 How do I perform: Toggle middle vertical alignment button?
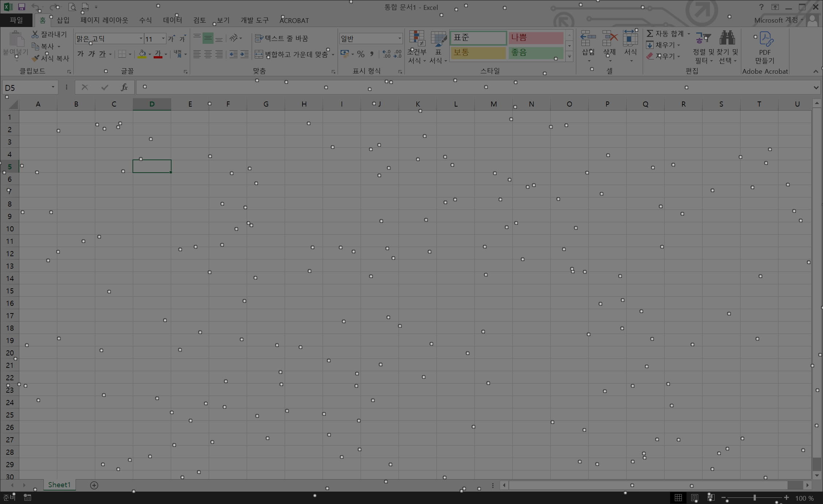208,38
